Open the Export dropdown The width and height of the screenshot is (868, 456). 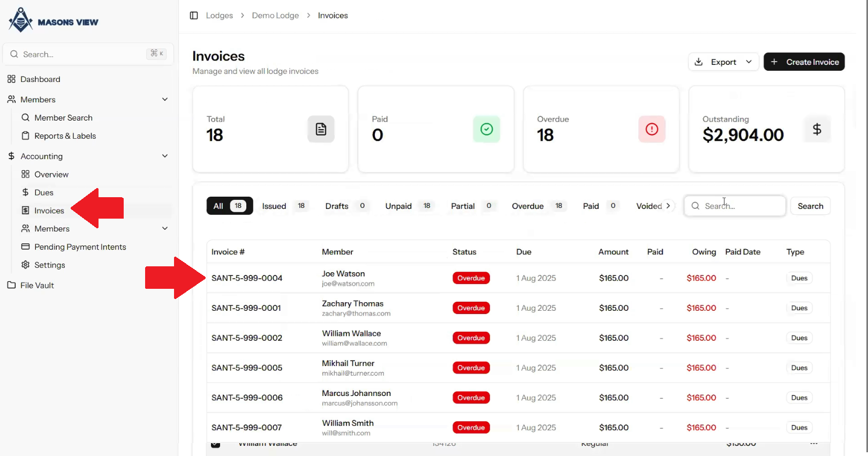(723, 62)
